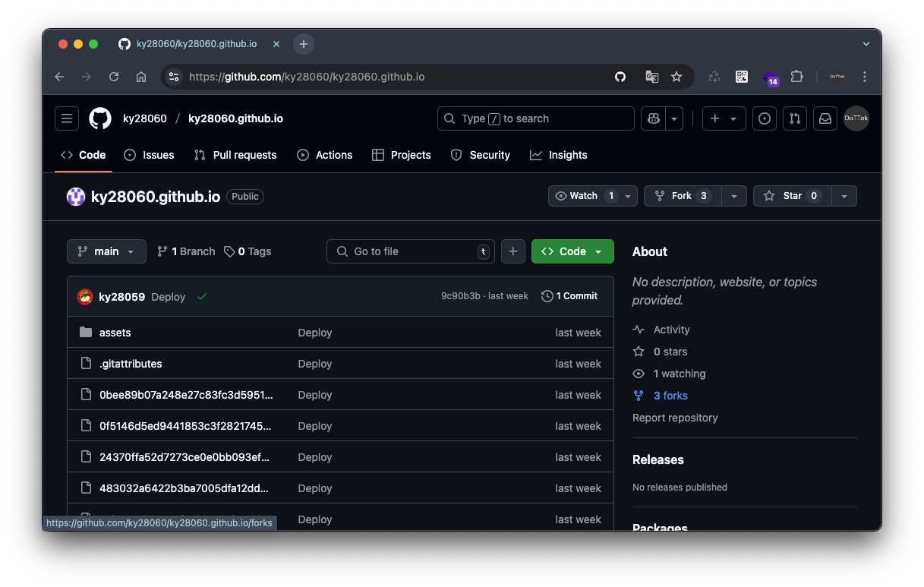Show the commit status checkmark details

click(202, 296)
